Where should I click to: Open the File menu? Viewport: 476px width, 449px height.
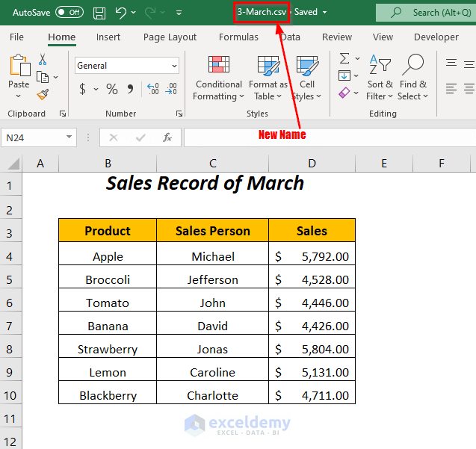(16, 37)
